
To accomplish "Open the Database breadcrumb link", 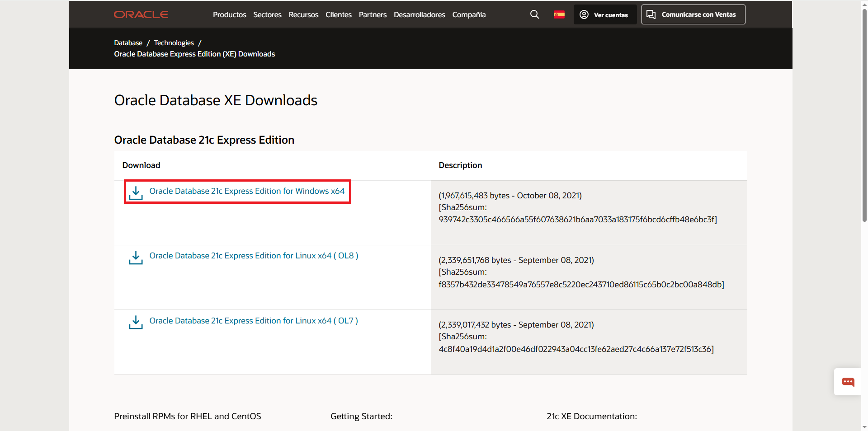I will (x=128, y=42).
